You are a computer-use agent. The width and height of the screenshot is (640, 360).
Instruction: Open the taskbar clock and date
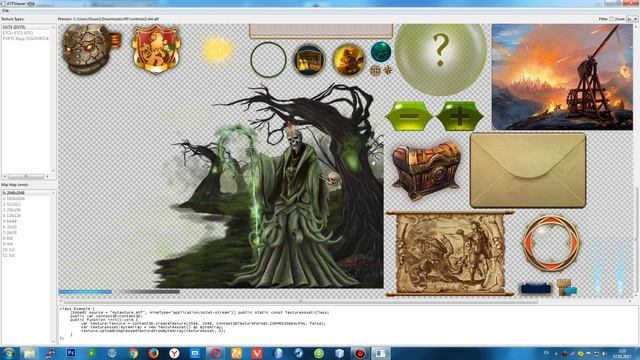(622, 353)
